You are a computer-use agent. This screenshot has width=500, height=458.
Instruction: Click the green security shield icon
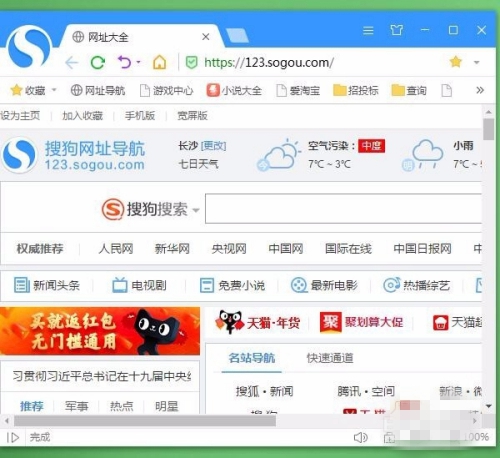(x=191, y=62)
